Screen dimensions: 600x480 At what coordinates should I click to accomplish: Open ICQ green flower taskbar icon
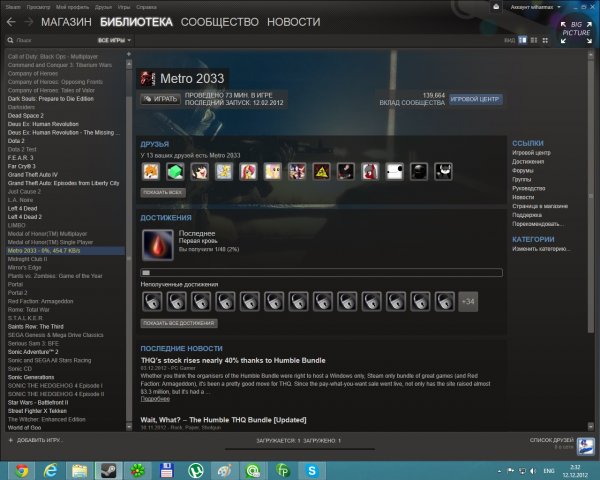pos(137,470)
